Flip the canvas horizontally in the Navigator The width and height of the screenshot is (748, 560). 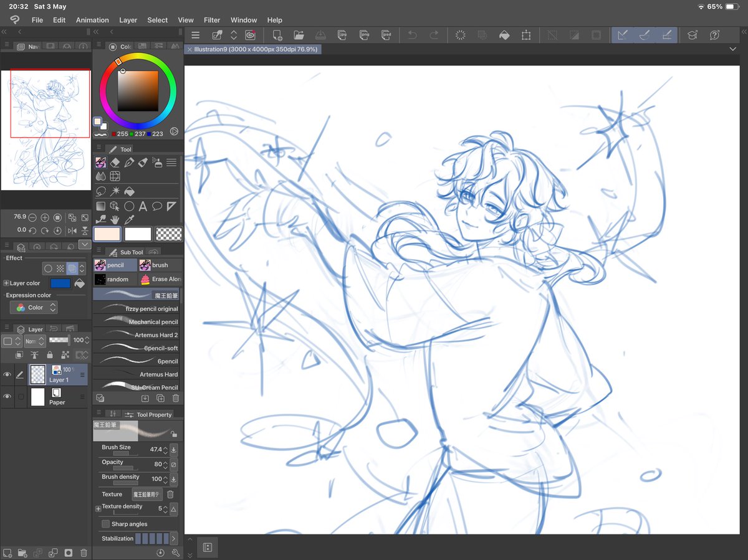click(72, 230)
